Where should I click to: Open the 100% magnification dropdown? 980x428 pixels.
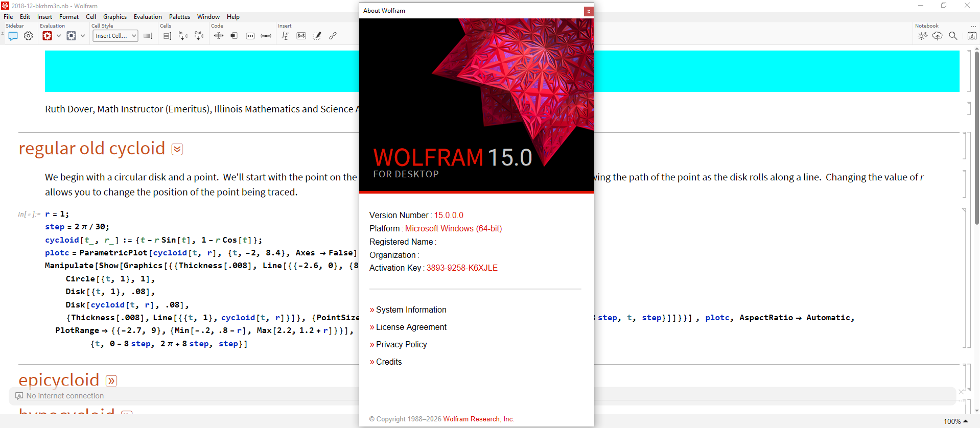tap(955, 421)
